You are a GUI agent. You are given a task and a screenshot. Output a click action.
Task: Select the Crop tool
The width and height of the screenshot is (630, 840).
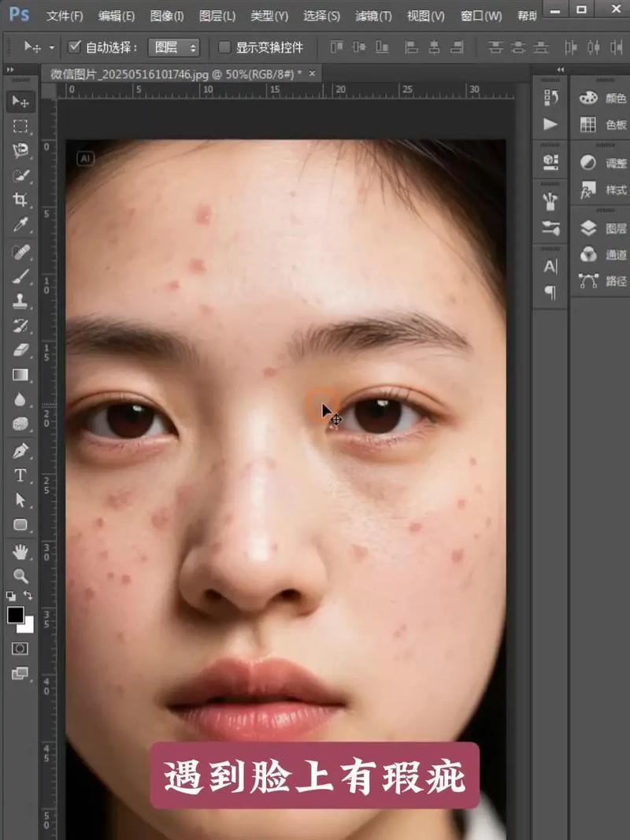tap(20, 200)
